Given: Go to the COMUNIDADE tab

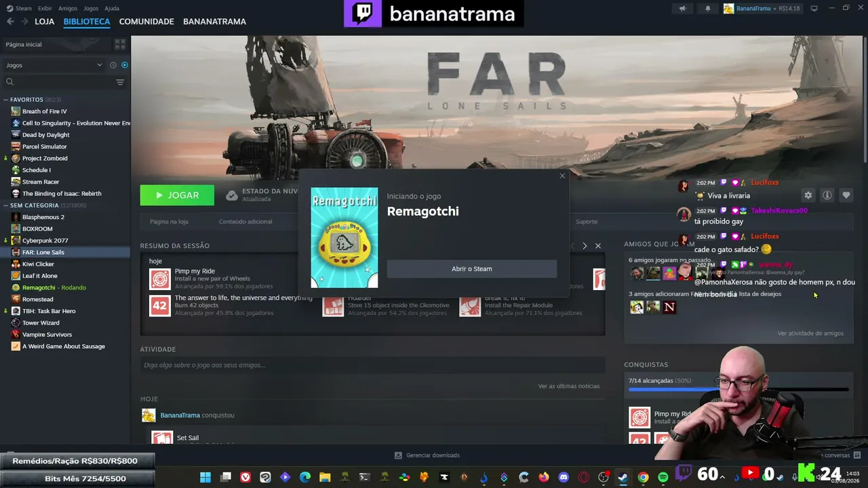Looking at the screenshot, I should point(146,22).
